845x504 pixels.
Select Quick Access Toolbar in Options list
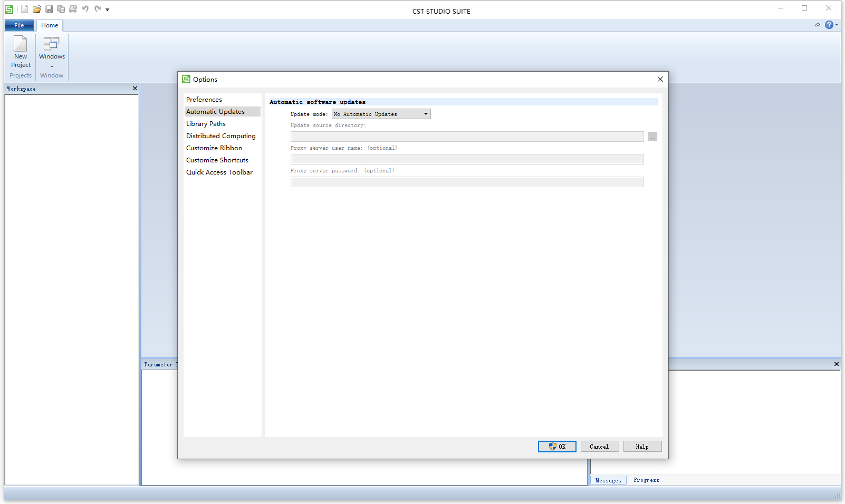click(222, 172)
